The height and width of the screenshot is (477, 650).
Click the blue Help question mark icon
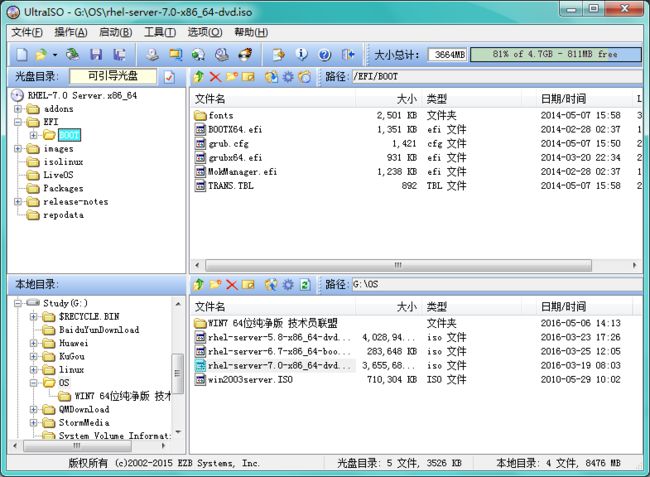325,54
